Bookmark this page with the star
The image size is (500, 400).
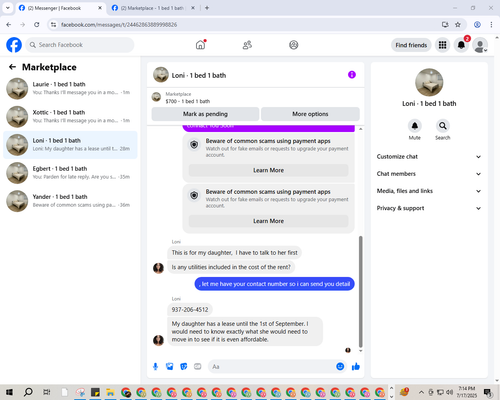click(458, 24)
